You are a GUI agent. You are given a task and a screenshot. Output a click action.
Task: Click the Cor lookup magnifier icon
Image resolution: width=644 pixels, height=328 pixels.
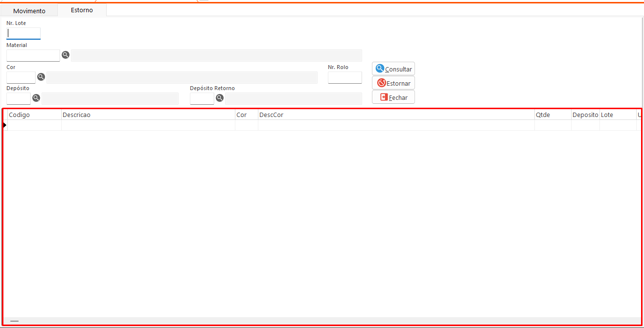tap(41, 77)
